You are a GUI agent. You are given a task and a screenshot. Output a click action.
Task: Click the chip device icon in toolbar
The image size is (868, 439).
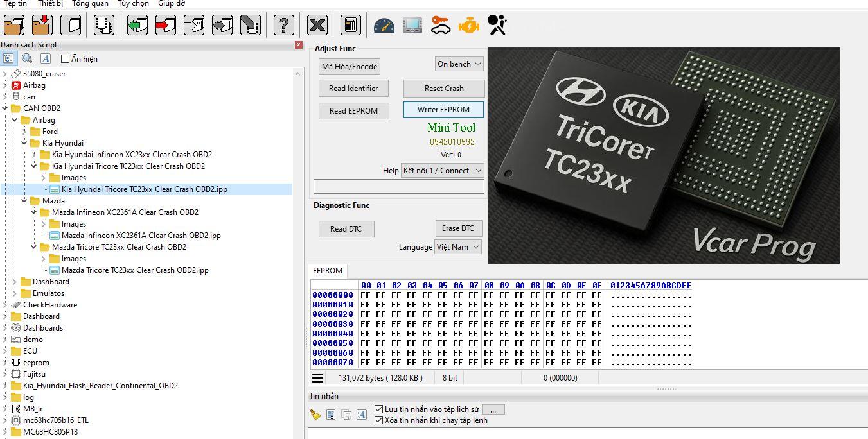[x=103, y=26]
